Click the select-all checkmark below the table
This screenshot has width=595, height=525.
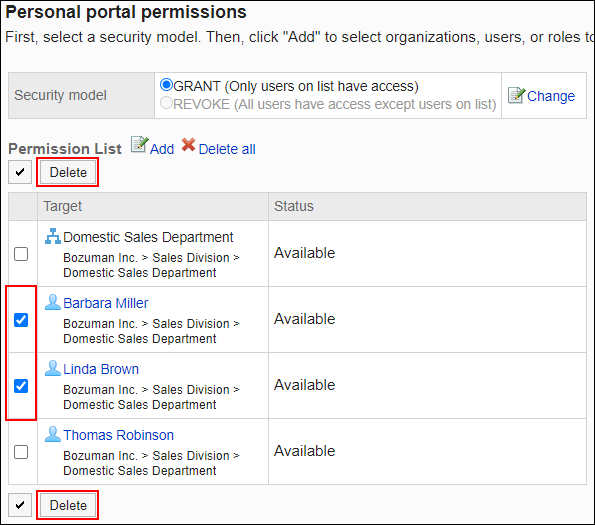click(x=20, y=505)
